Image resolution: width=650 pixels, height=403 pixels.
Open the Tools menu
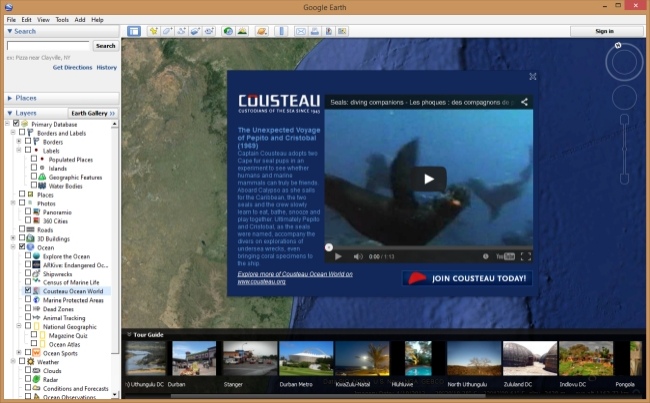pyautogui.click(x=62, y=19)
